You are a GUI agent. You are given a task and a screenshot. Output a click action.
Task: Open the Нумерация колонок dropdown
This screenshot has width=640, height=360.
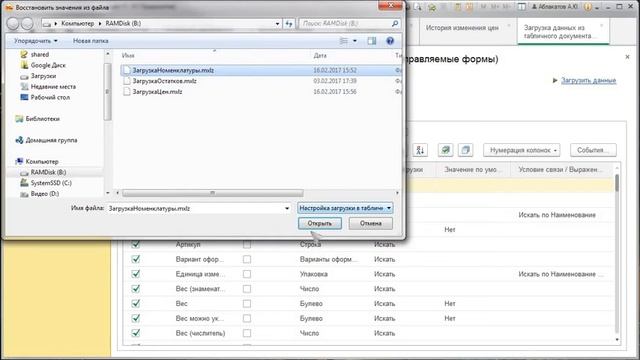pyautogui.click(x=522, y=150)
